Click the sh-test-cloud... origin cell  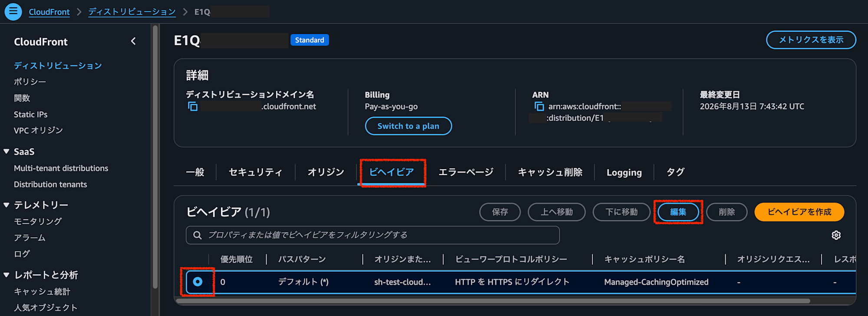(x=403, y=282)
